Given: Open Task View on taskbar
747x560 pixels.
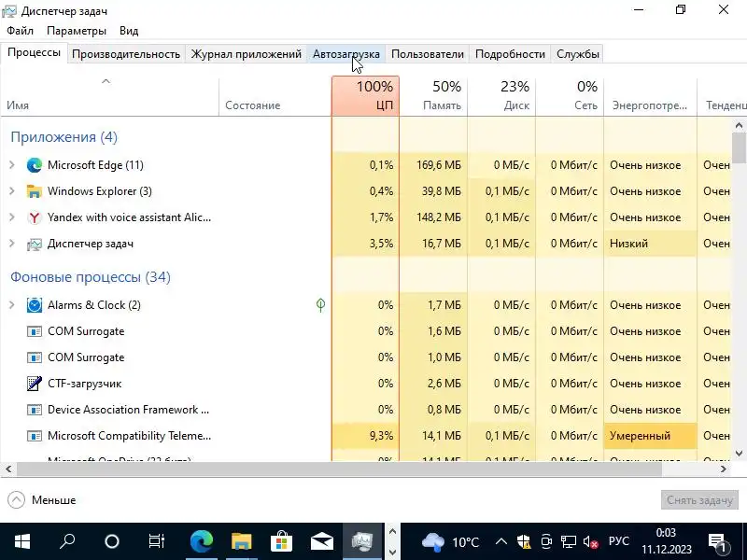Looking at the screenshot, I should pyautogui.click(x=156, y=541).
